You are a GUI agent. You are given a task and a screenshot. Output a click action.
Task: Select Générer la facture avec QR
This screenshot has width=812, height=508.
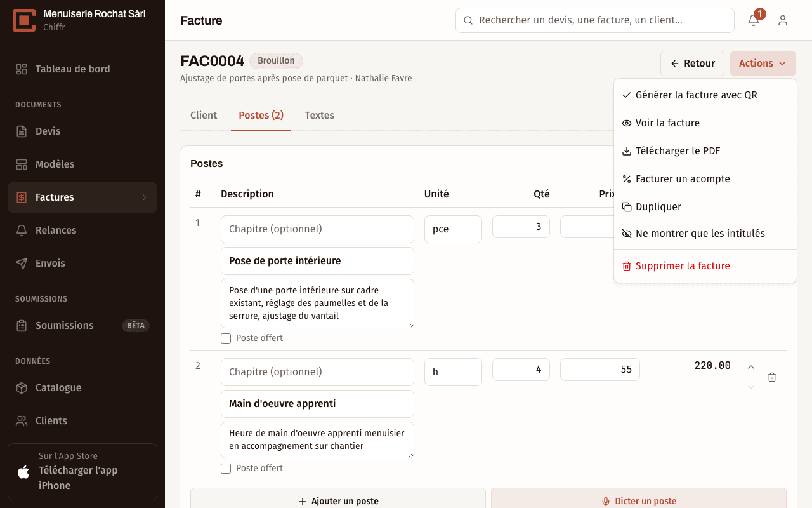coord(705,95)
